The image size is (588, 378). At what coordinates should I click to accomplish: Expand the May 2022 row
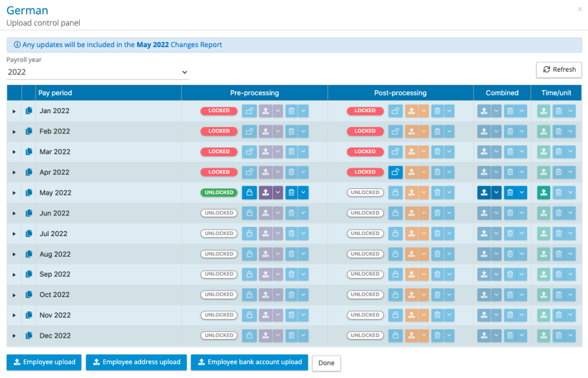(x=14, y=192)
